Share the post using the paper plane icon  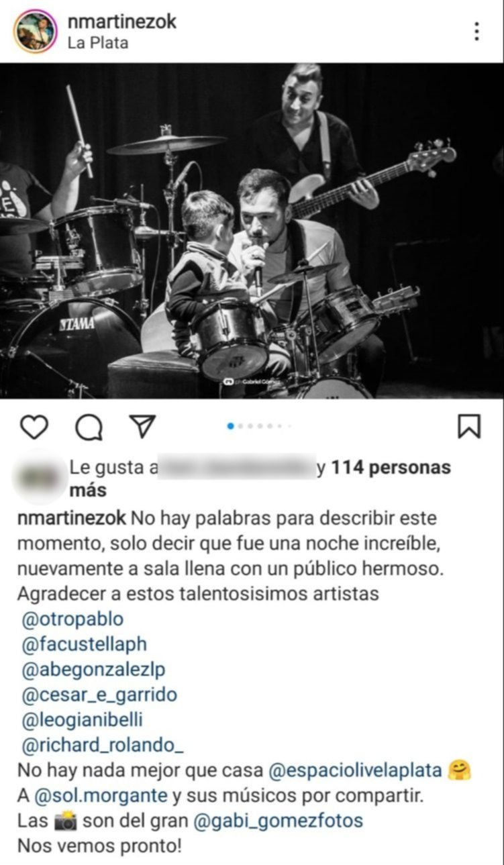[142, 426]
